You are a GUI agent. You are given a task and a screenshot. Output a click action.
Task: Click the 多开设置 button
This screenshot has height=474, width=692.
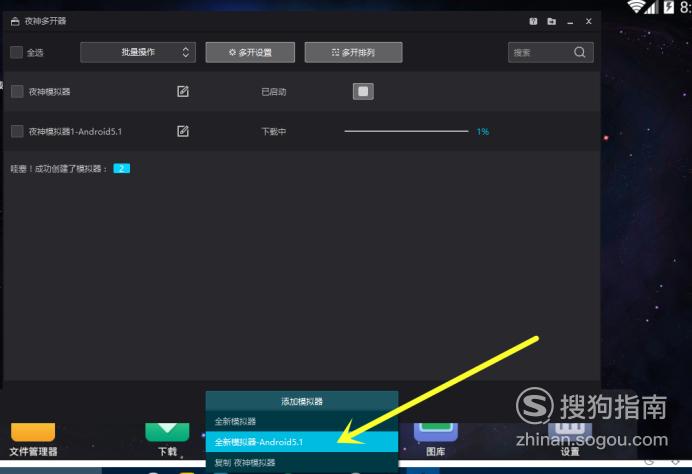pos(250,52)
